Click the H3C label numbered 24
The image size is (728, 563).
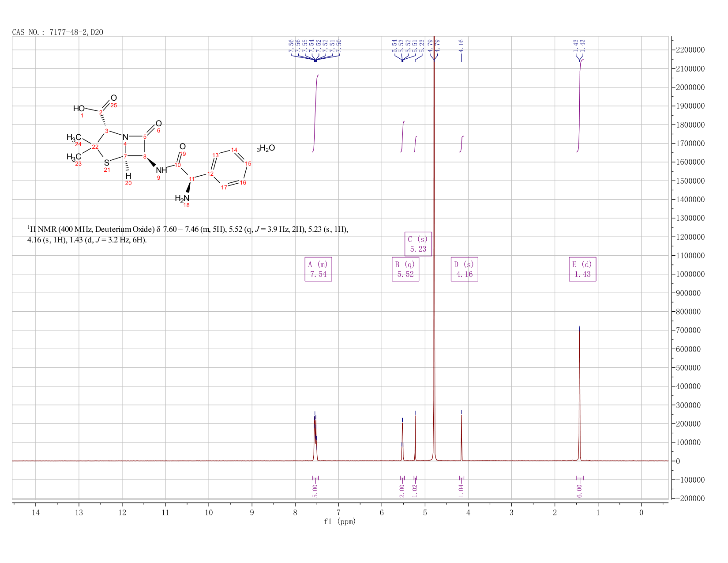coord(74,138)
